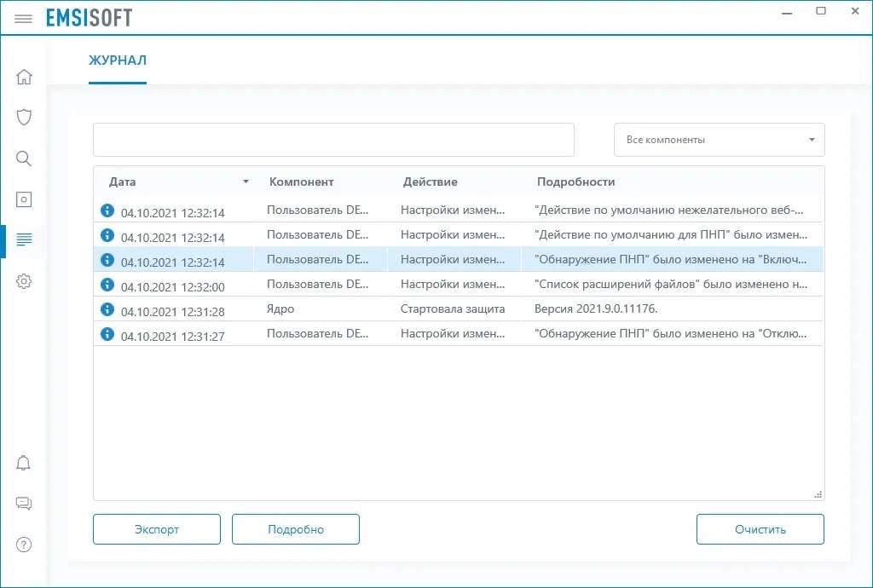Image resolution: width=873 pixels, height=588 pixels.
Task: Open the chat feedback icon in sidebar
Action: [24, 504]
